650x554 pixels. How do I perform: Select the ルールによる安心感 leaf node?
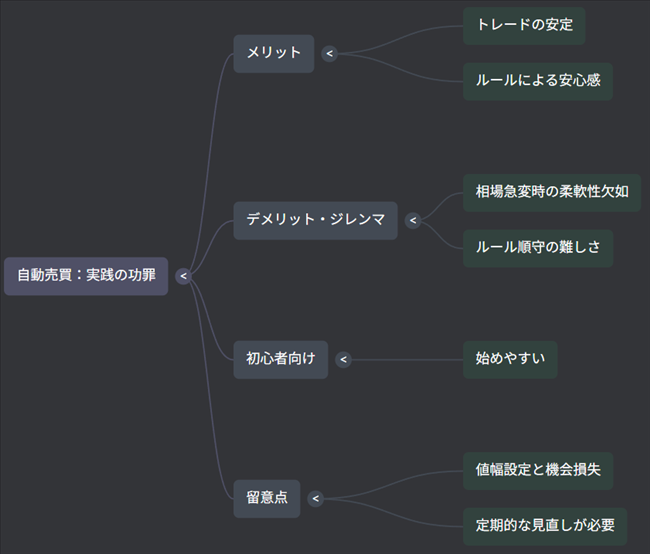click(x=537, y=81)
